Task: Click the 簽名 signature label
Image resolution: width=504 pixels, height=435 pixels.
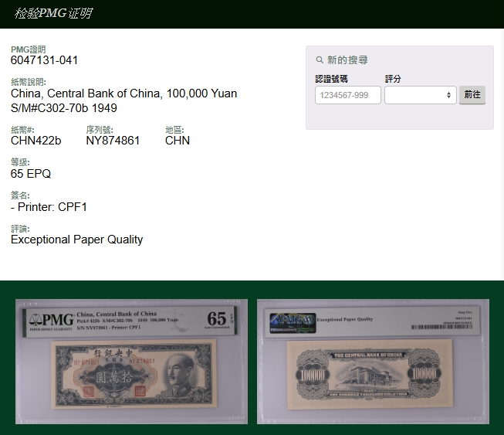Action: pos(20,195)
